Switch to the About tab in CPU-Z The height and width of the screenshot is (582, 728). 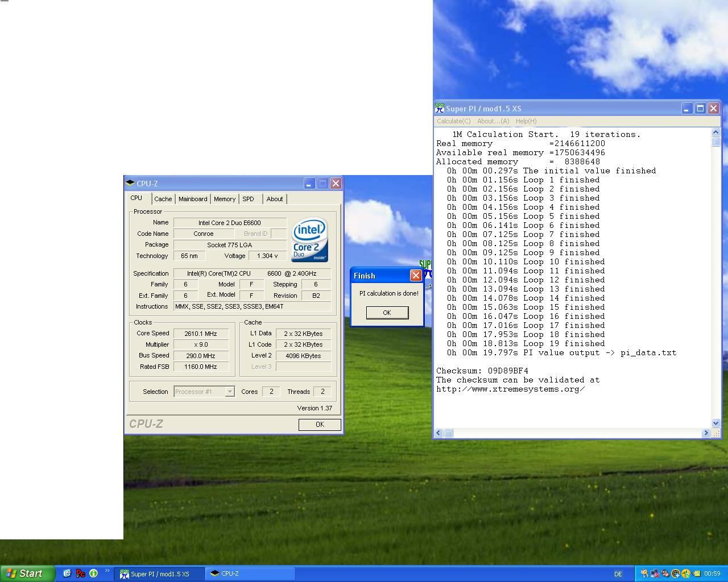275,199
